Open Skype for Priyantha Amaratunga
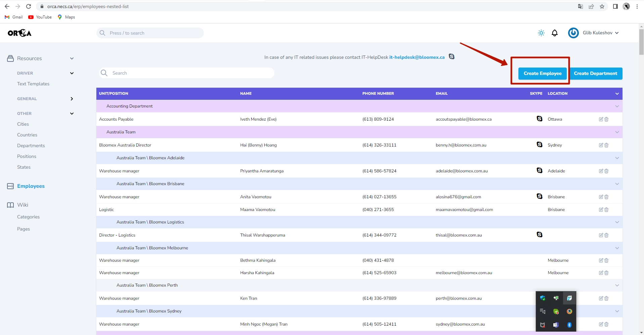Image resolution: width=644 pixels, height=335 pixels. point(540,170)
